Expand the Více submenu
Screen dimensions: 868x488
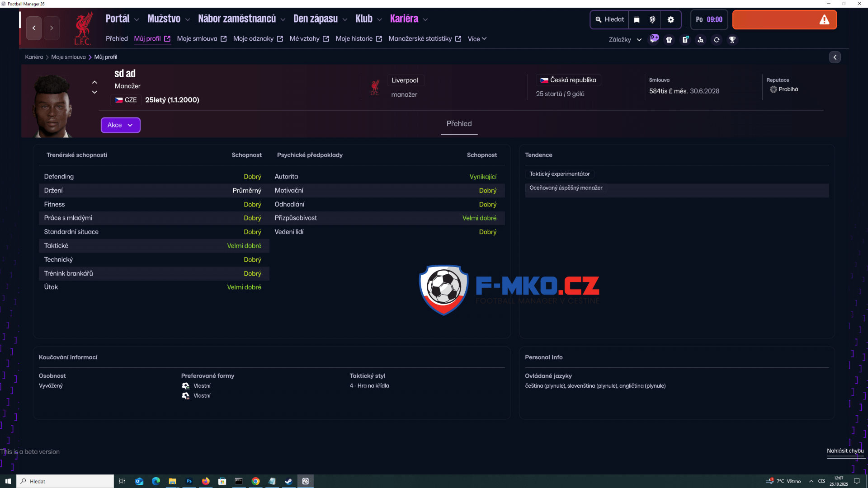[477, 39]
